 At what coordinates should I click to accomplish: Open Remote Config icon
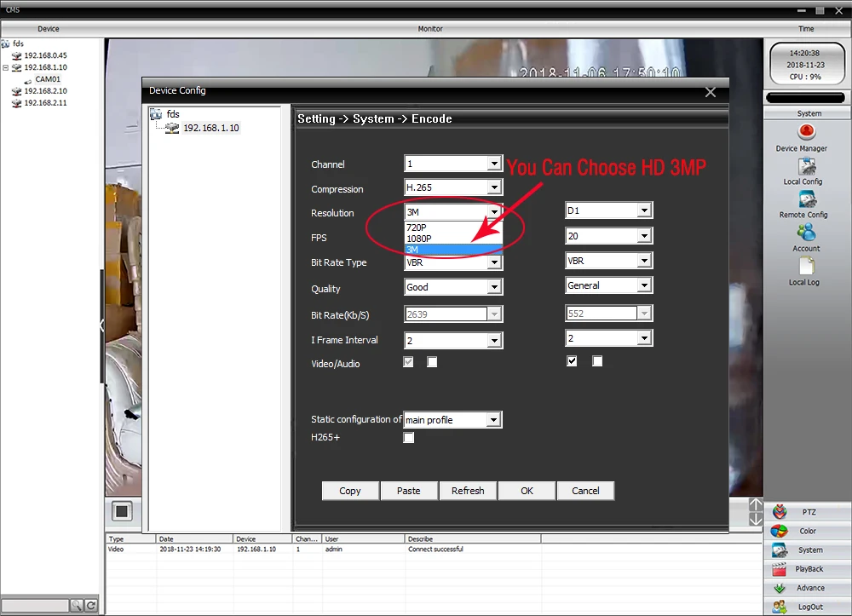click(x=808, y=199)
